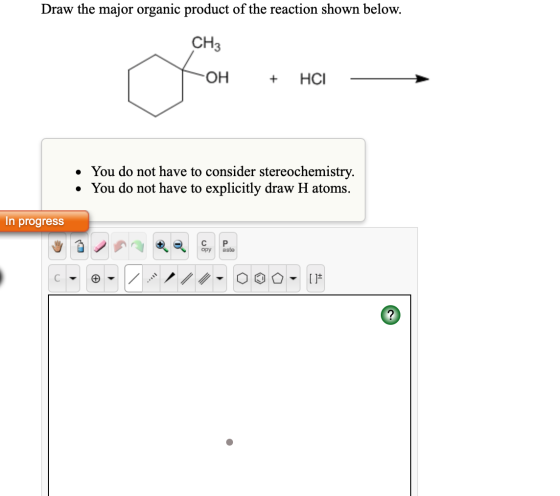560x496 pixels.
Task: Select the benzene ring template
Action: [260, 278]
